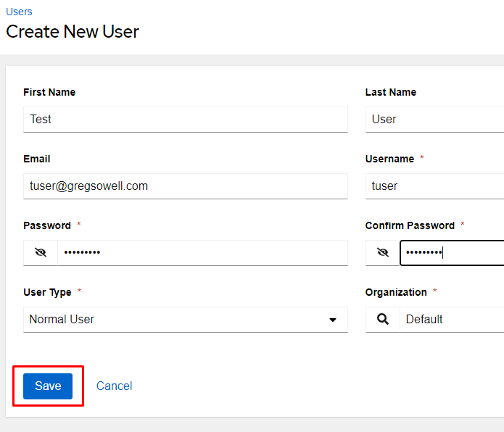Cancel the new user form
The width and height of the screenshot is (504, 432).
(114, 386)
